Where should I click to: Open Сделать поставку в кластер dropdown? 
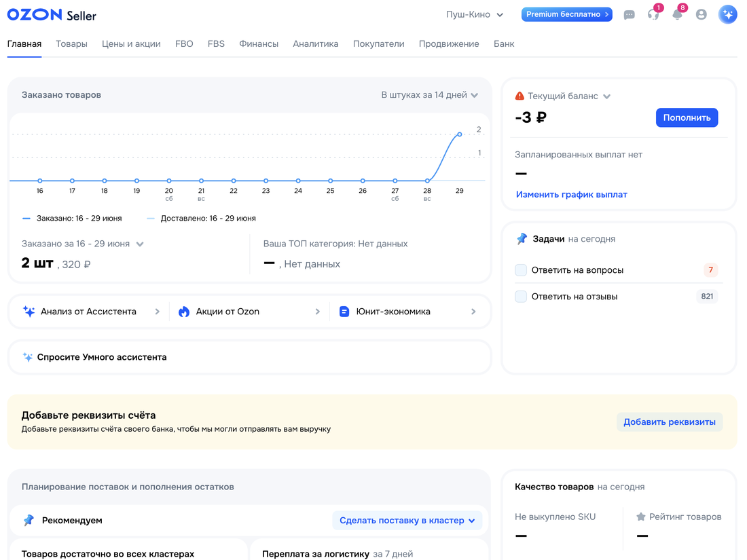click(x=407, y=521)
